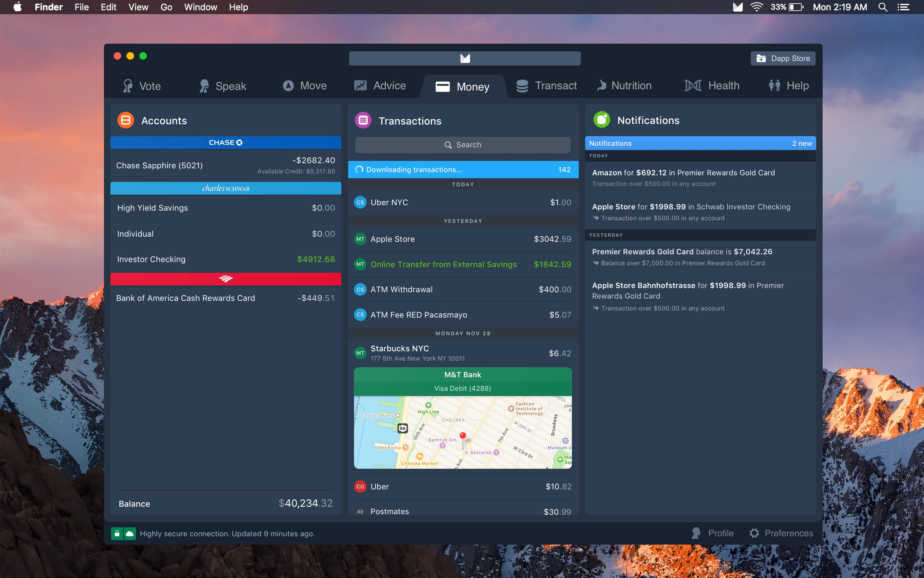The image size is (924, 578).
Task: Click the MT badge beside Apple Store
Action: (360, 239)
